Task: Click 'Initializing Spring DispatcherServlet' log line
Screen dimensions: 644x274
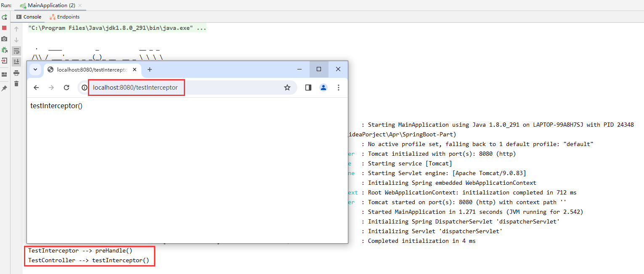Action: tap(464, 222)
